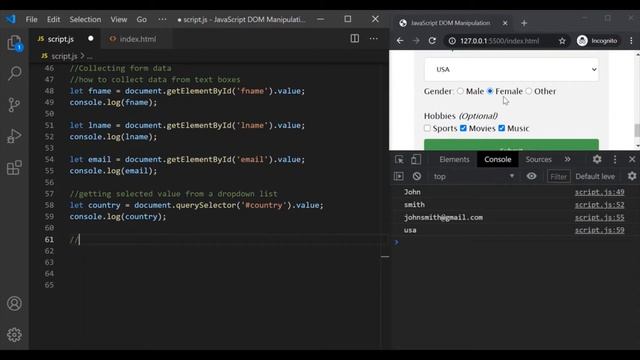Open the Incognito profile indicator
The width and height of the screenshot is (640, 360).
pyautogui.click(x=597, y=41)
